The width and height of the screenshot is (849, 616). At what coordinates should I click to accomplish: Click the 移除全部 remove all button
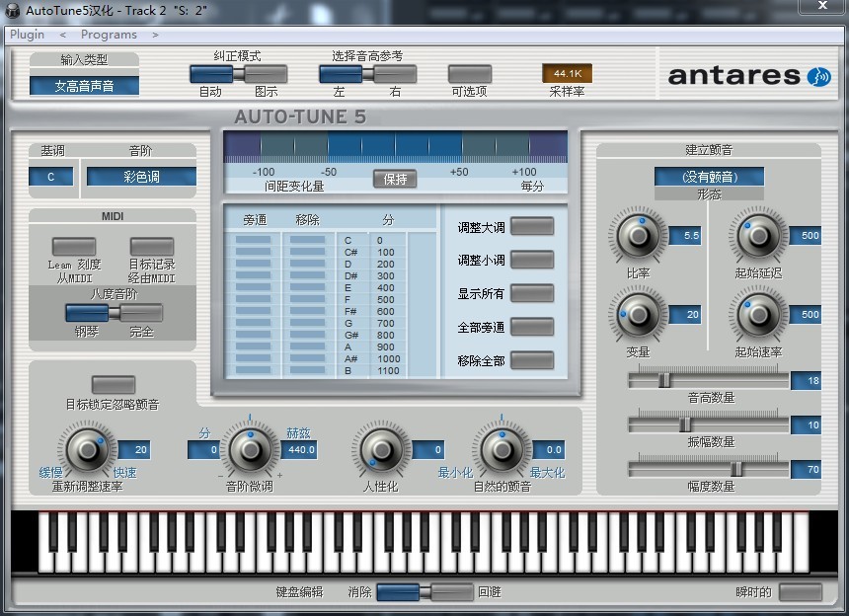[532, 360]
